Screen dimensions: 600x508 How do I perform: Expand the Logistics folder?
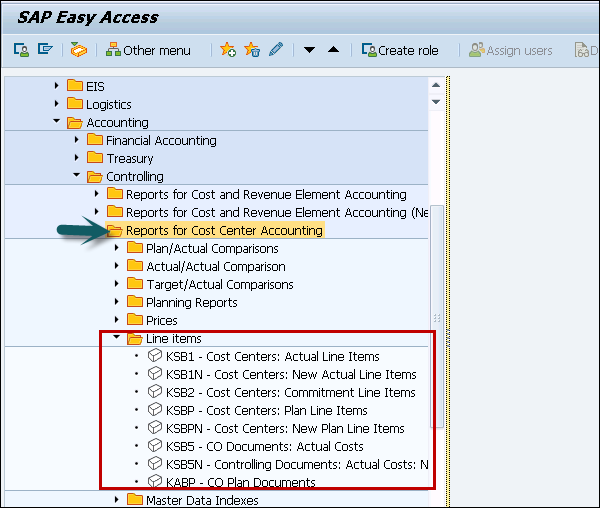click(57, 103)
